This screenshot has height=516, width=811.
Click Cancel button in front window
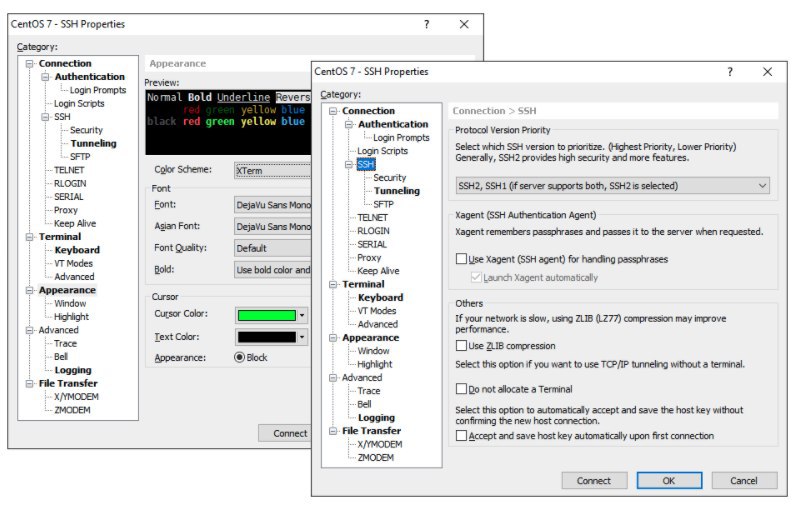coord(744,480)
